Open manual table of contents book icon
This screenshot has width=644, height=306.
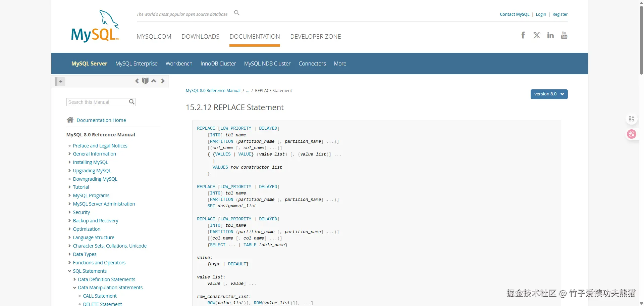145,81
